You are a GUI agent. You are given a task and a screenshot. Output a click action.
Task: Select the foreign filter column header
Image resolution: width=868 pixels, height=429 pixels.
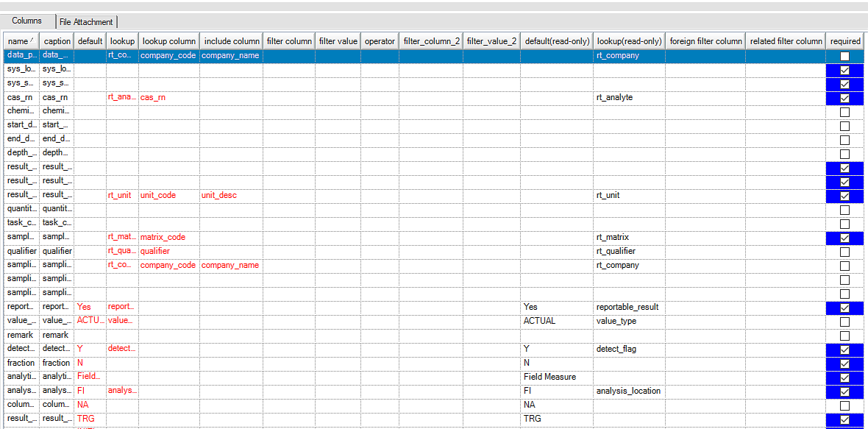[x=705, y=41]
